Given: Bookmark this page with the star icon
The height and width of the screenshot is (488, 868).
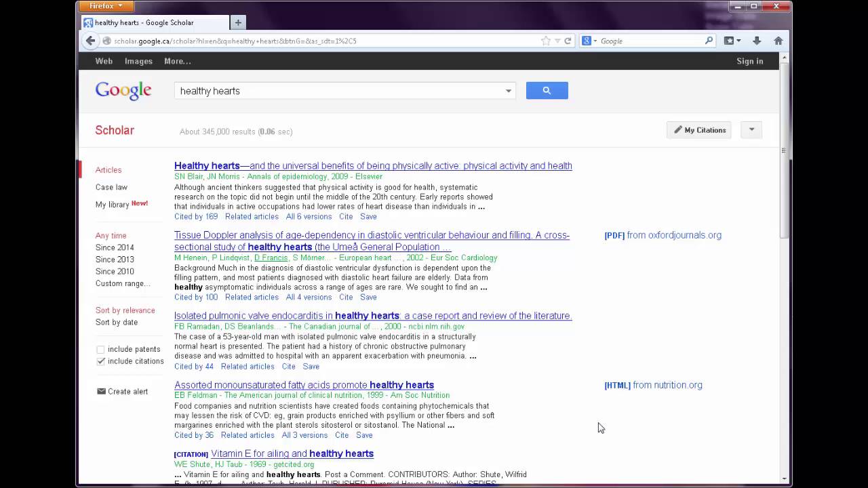Looking at the screenshot, I should coord(546,41).
